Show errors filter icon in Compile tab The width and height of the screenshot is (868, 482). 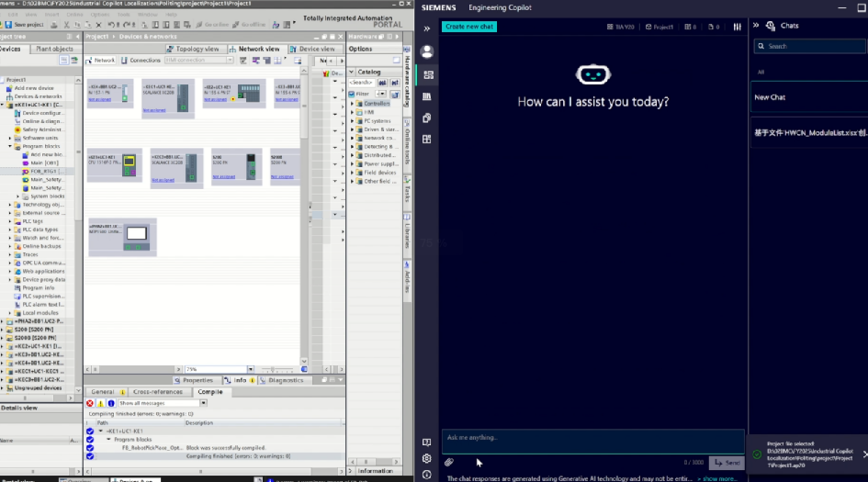90,403
